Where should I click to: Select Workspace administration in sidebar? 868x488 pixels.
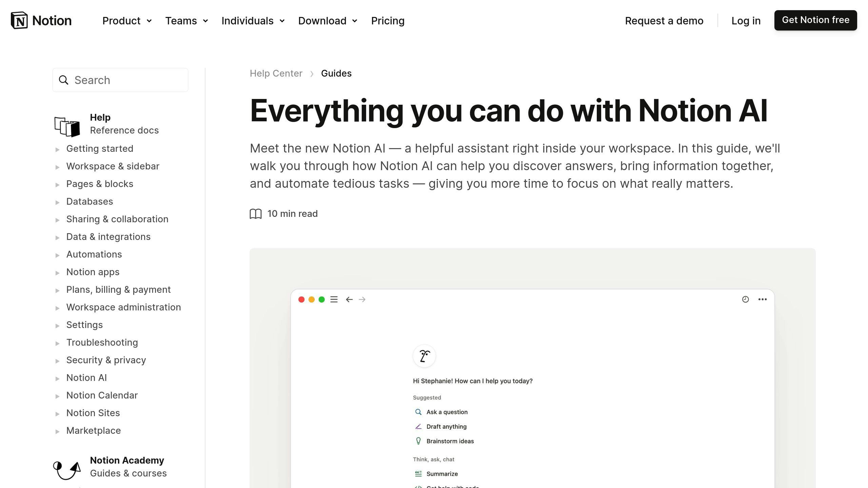click(x=123, y=307)
